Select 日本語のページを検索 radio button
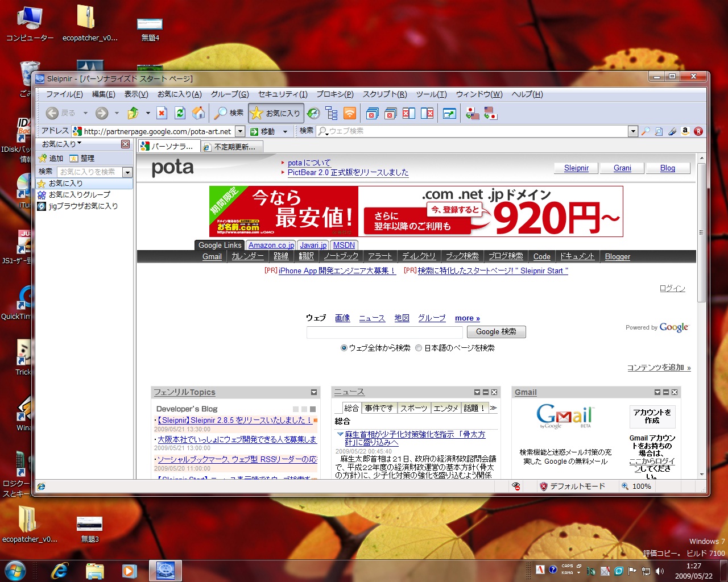The image size is (728, 582). pos(419,348)
